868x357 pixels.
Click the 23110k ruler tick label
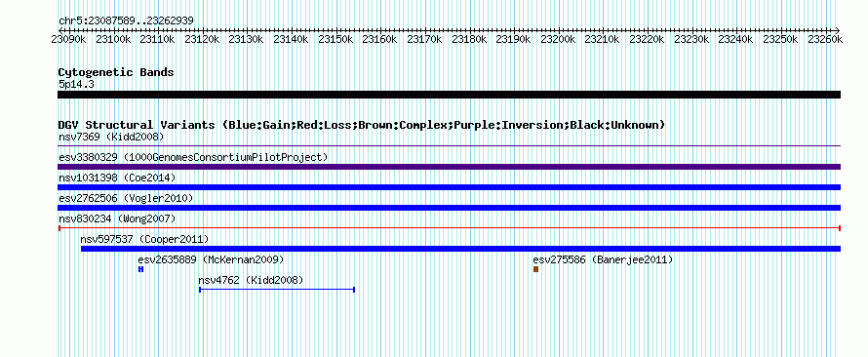click(157, 39)
